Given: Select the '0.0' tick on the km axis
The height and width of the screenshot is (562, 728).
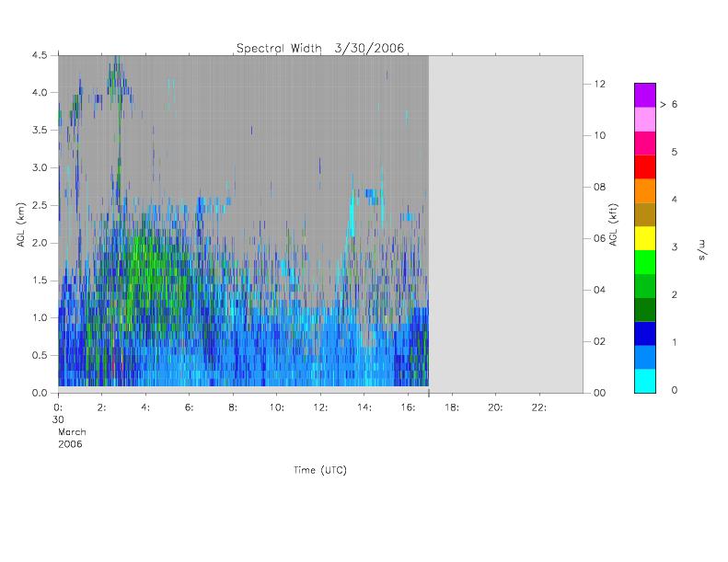Looking at the screenshot, I should point(40,393).
